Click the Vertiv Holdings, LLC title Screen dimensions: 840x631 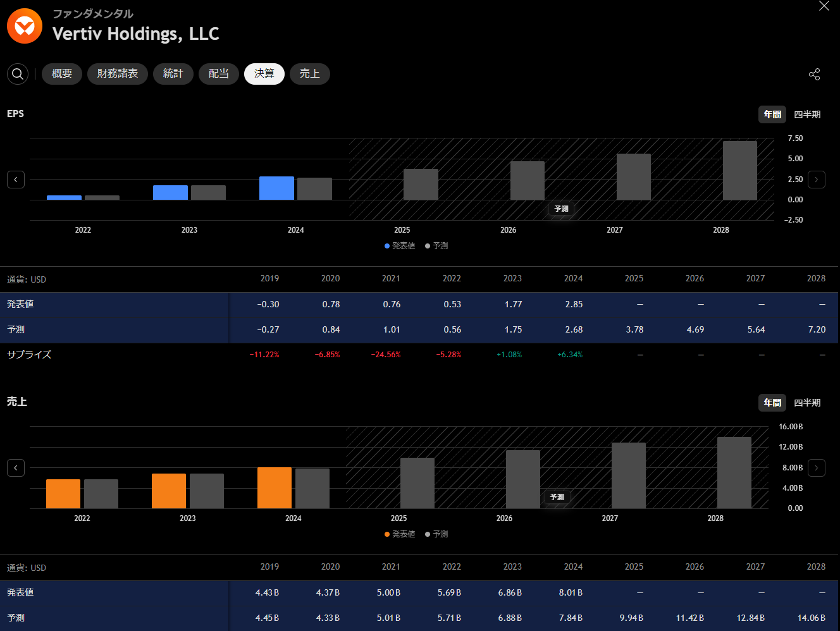[136, 34]
